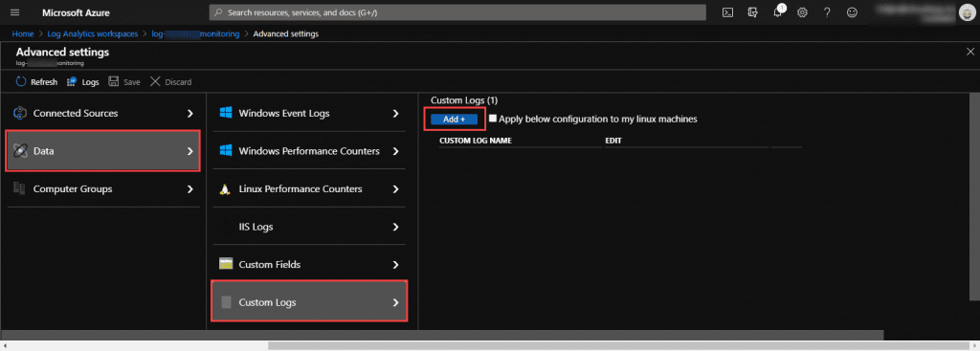Screen dimensions: 980x351
Task: Go to Log Analytics workspaces breadcrumb
Action: click(93, 33)
